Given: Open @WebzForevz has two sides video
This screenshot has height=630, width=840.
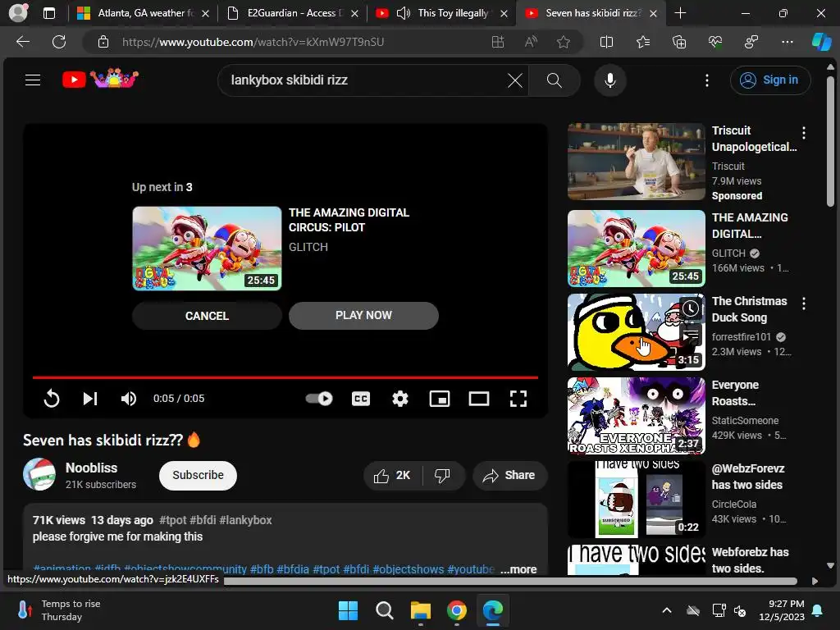Looking at the screenshot, I should click(x=636, y=500).
